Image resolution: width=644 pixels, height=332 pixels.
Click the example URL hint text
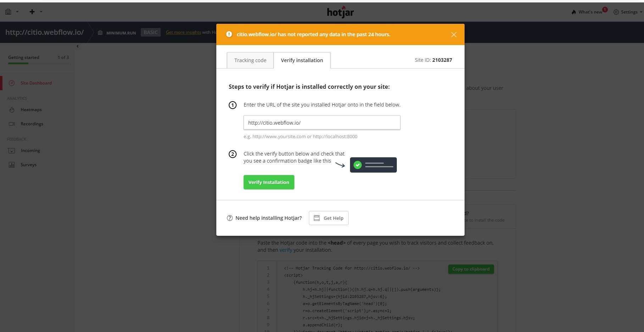[300, 136]
